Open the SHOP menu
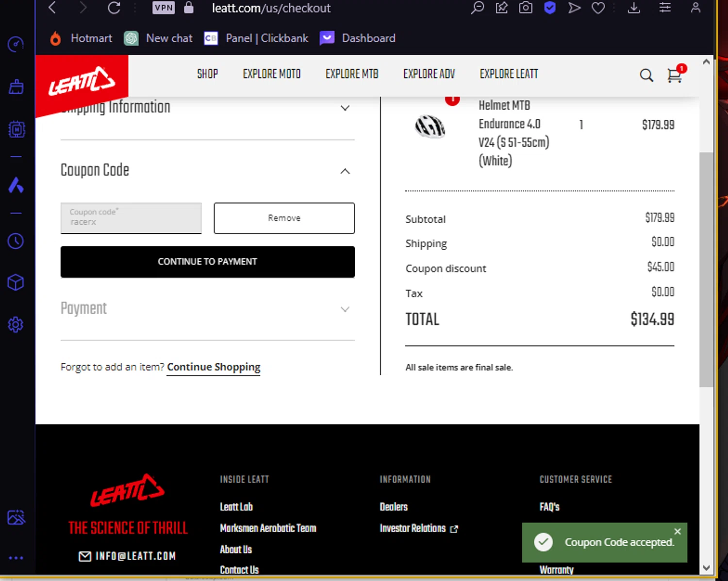Viewport: 728px width, 581px height. 207,74
